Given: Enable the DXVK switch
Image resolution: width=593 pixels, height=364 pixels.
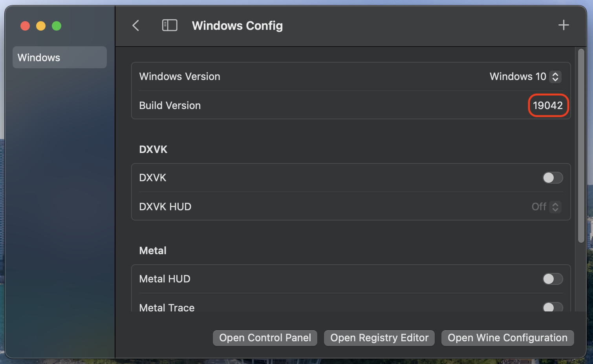Looking at the screenshot, I should (x=553, y=178).
